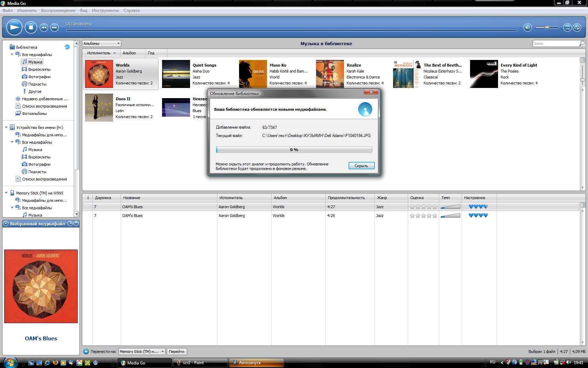Click the Библиотека folder icon
Viewport: 588px width, 368px height.
[x=12, y=47]
